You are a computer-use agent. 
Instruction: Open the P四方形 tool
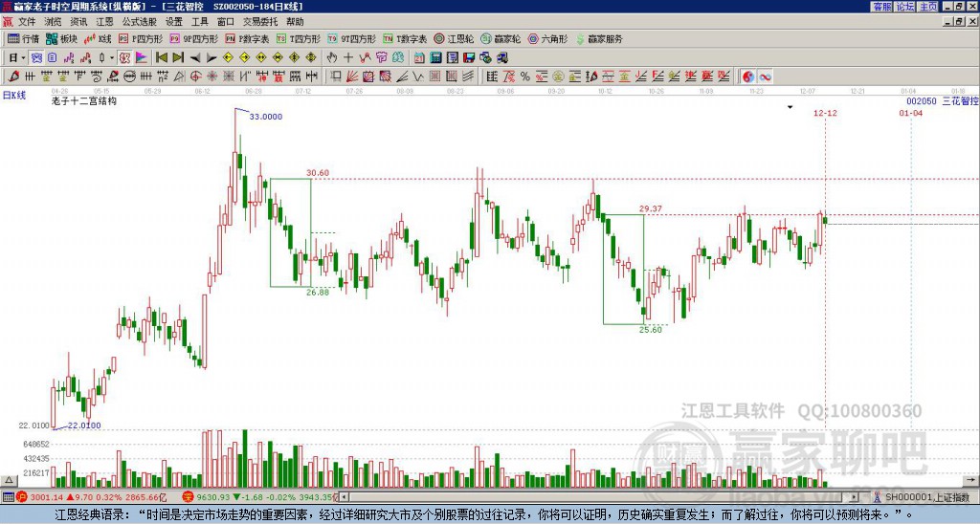[x=141, y=38]
